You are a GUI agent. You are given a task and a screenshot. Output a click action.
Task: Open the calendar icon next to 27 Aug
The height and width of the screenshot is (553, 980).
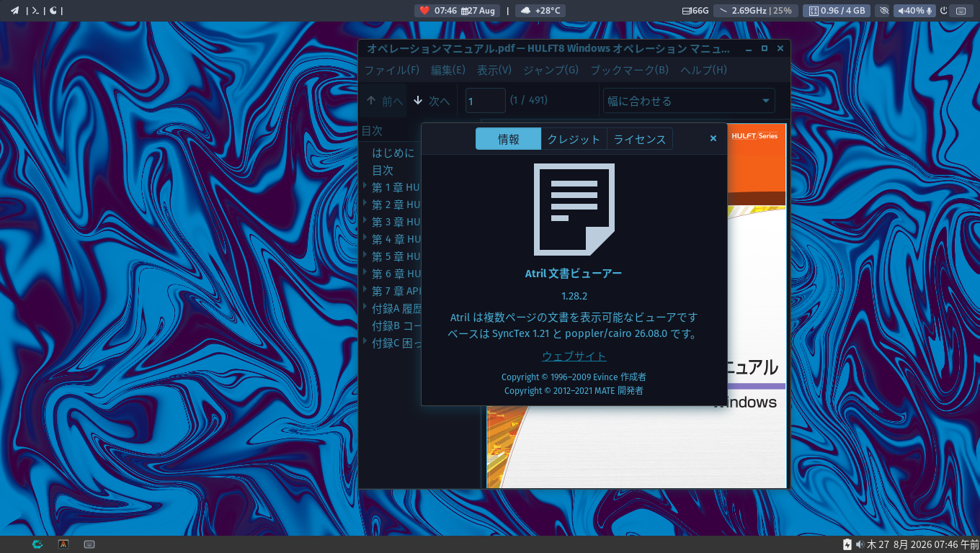tap(465, 11)
